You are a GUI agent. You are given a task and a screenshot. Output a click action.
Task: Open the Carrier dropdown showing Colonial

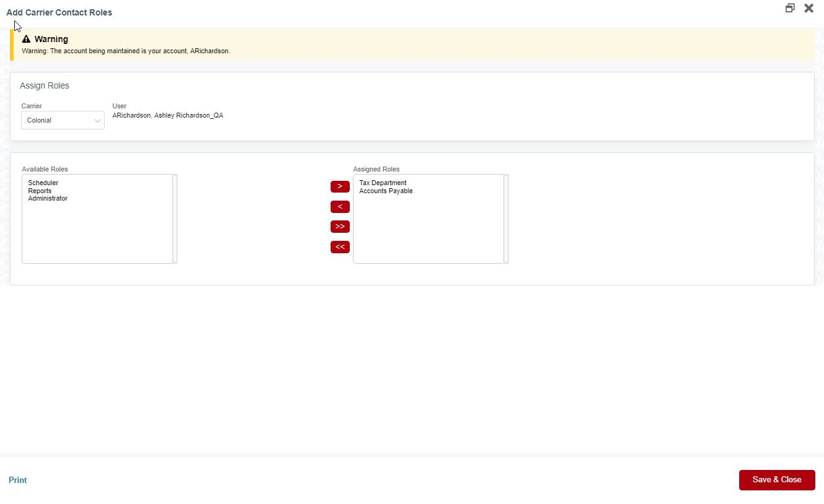tap(62, 120)
